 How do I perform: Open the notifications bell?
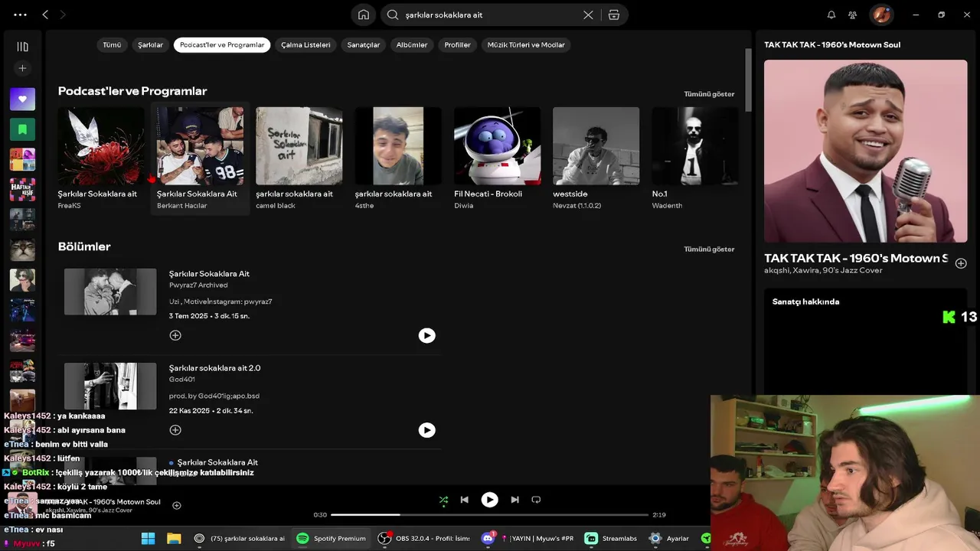pos(831,15)
